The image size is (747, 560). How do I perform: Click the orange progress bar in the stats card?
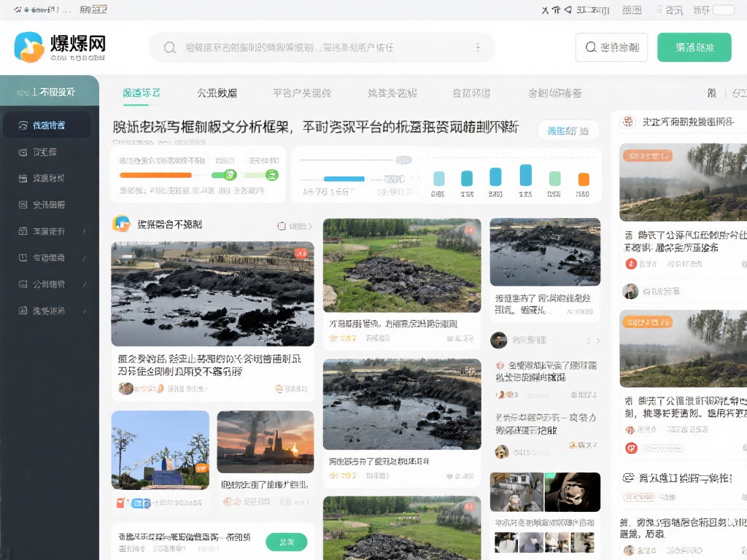[x=155, y=175]
